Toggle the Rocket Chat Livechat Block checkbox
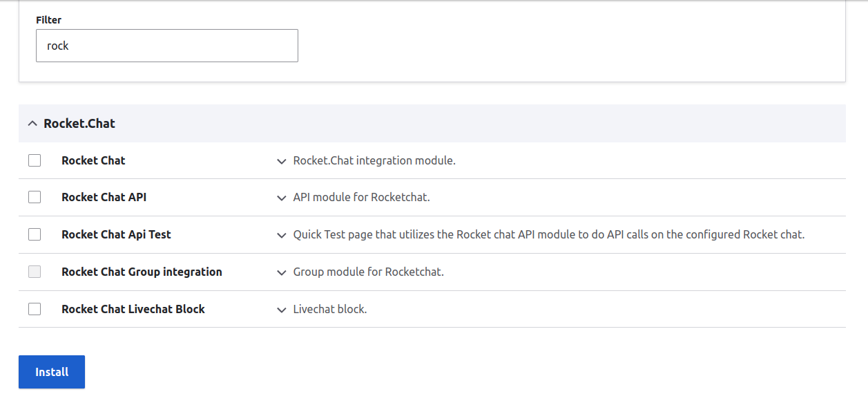868x403 pixels. click(35, 309)
